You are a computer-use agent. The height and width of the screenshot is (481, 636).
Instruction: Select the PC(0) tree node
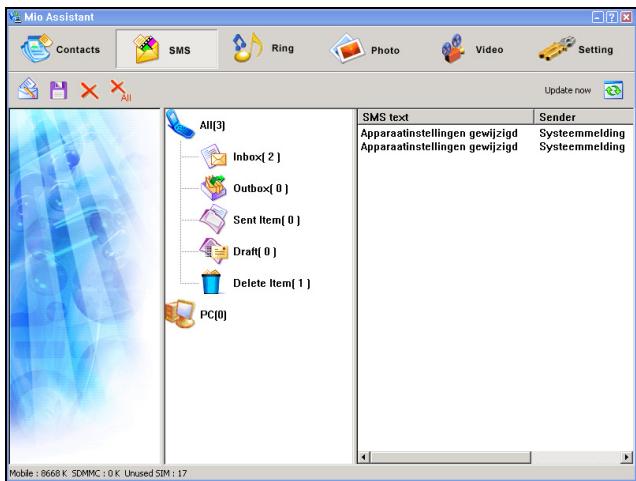[x=213, y=315]
